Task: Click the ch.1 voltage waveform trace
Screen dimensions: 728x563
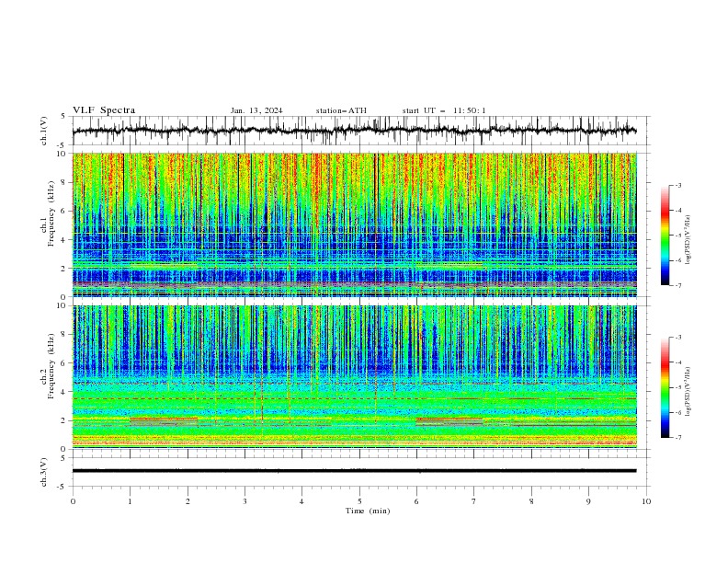Action: click(x=354, y=131)
